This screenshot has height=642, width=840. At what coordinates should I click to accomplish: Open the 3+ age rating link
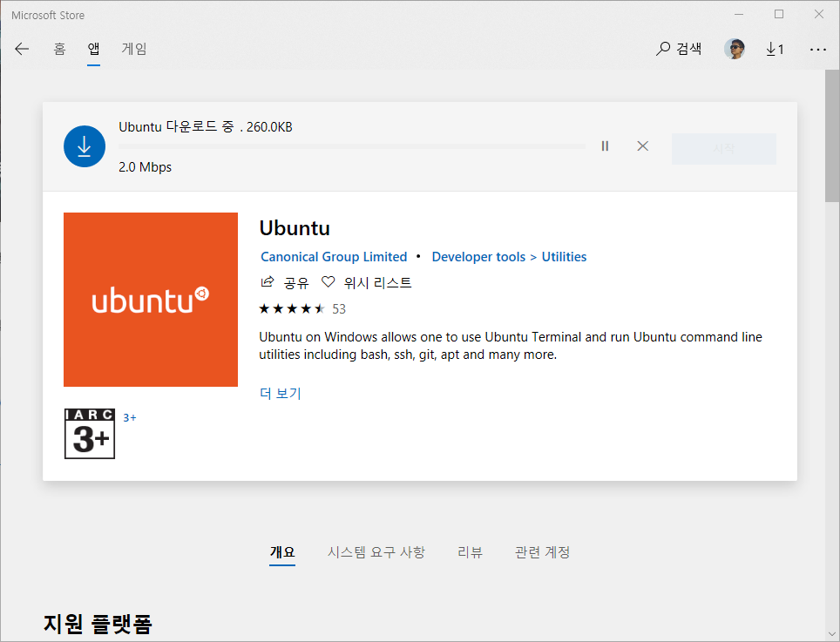[130, 417]
